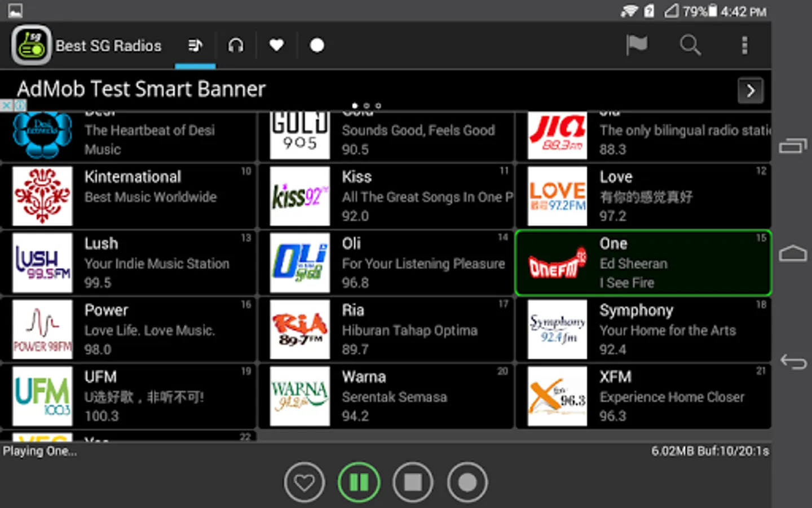Pause playback with the green pause button
812x508 pixels.
(359, 483)
